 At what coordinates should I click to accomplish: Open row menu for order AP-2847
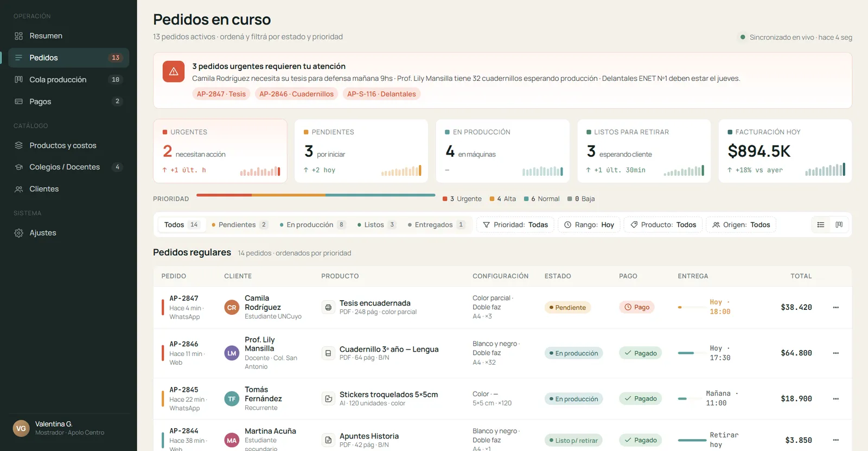[836, 307]
